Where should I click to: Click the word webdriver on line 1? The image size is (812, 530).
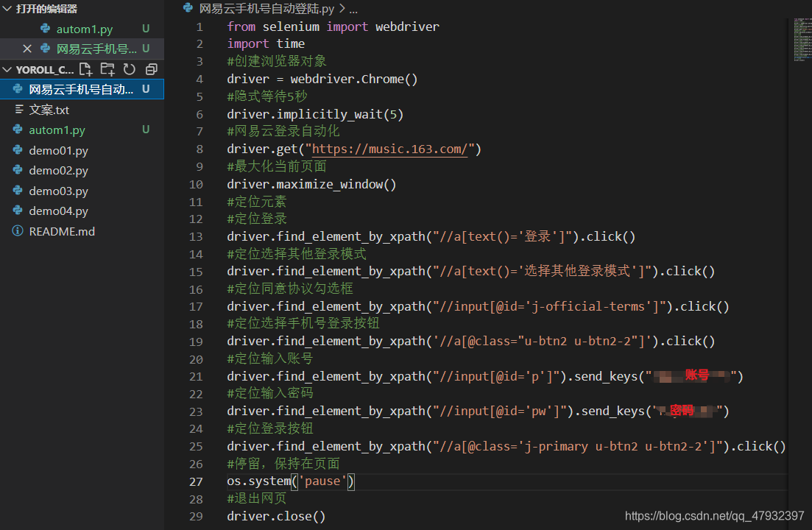pos(407,26)
